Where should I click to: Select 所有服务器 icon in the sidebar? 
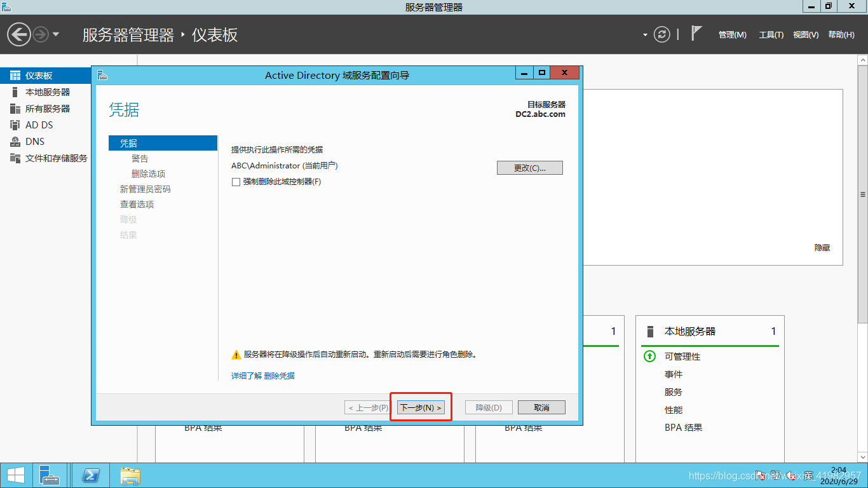click(15, 109)
